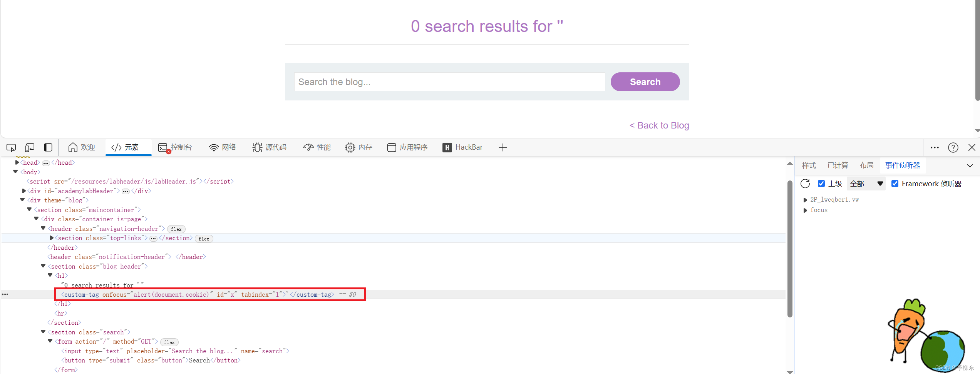The image size is (980, 374).
Task: Open the 控制台 console tab
Action: pyautogui.click(x=175, y=147)
